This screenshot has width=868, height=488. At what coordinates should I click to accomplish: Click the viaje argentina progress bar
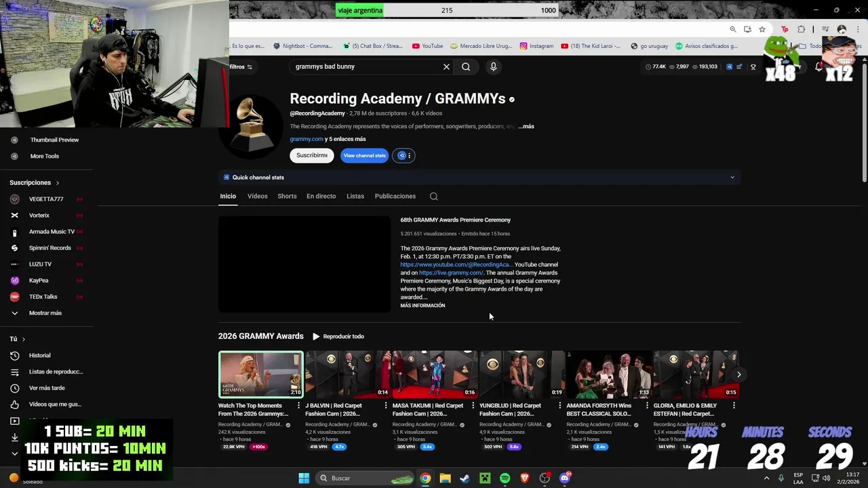tap(446, 10)
